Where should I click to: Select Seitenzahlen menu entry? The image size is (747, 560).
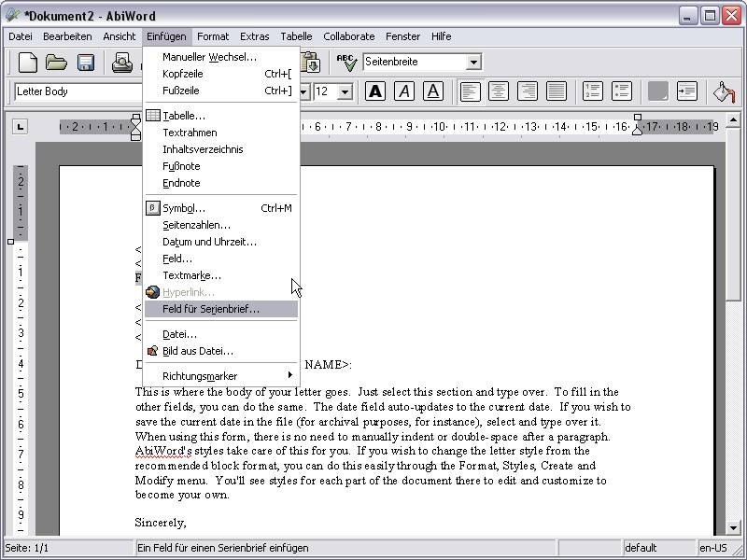[x=221, y=225]
